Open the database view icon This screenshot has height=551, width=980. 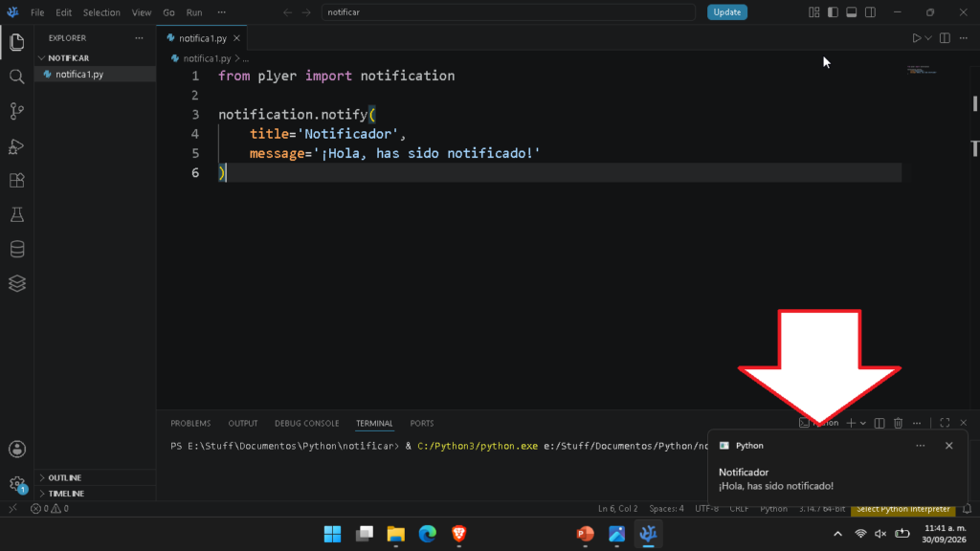[17, 250]
